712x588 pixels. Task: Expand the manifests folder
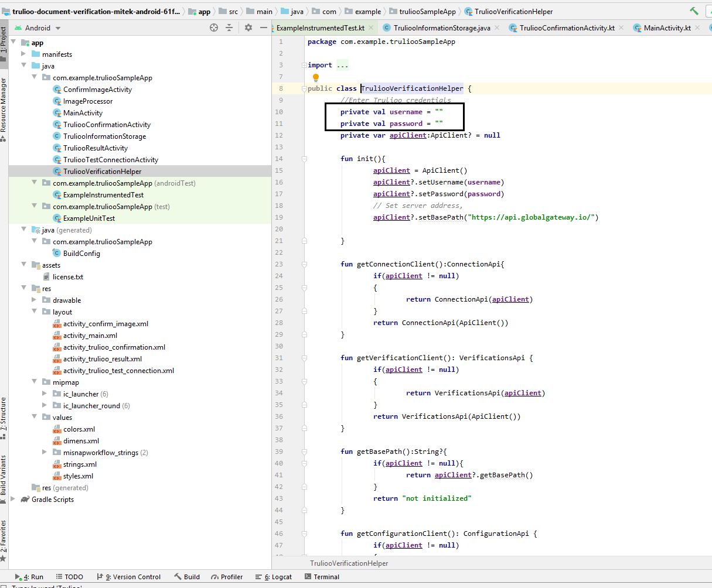coord(24,54)
